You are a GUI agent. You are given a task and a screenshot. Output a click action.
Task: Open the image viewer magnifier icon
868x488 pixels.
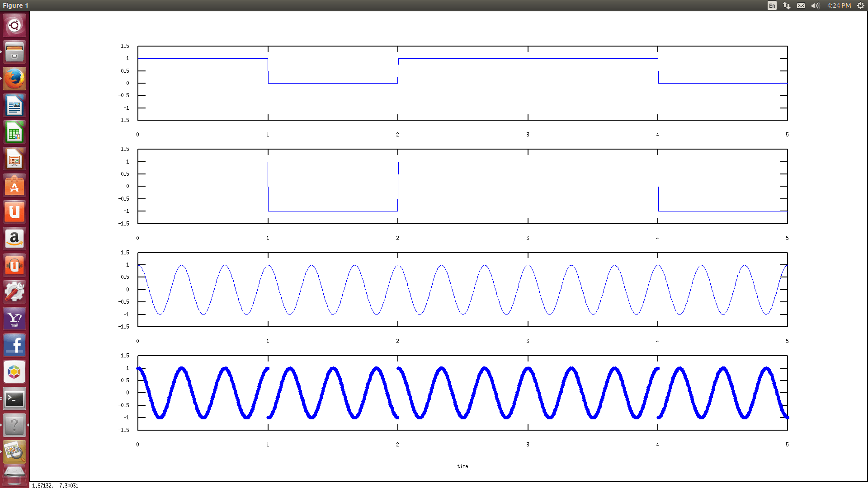click(14, 452)
